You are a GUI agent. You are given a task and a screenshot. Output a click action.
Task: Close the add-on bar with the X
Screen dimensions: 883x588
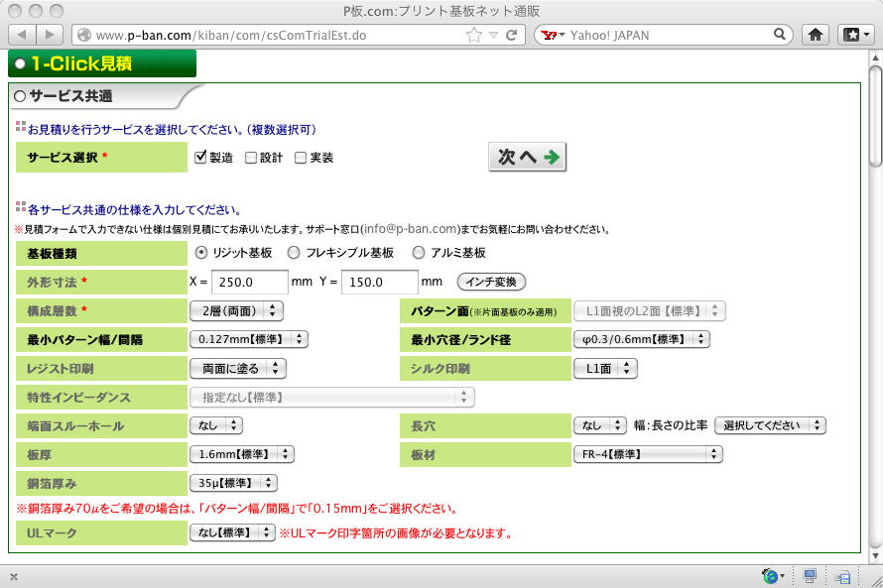[14, 577]
